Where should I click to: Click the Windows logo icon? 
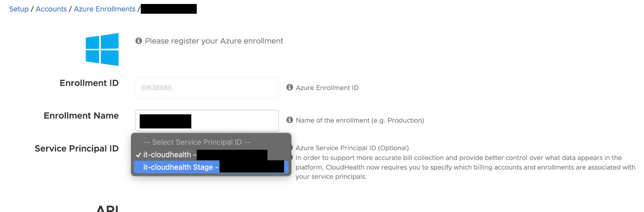[102, 50]
